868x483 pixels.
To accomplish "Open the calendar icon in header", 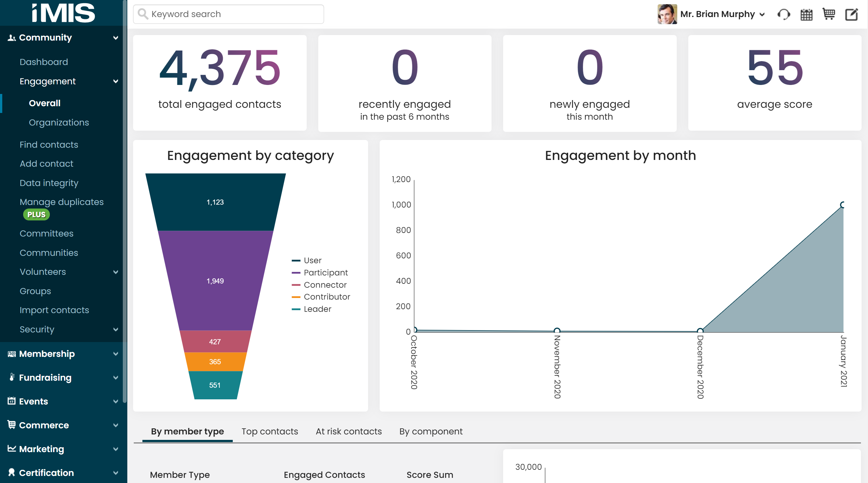I will pos(806,14).
